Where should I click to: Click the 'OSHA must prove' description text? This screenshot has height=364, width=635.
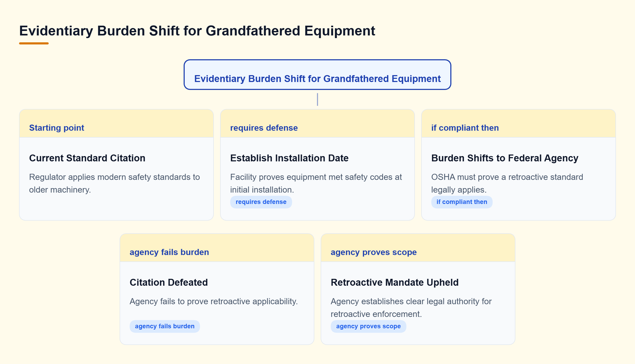coord(507,183)
